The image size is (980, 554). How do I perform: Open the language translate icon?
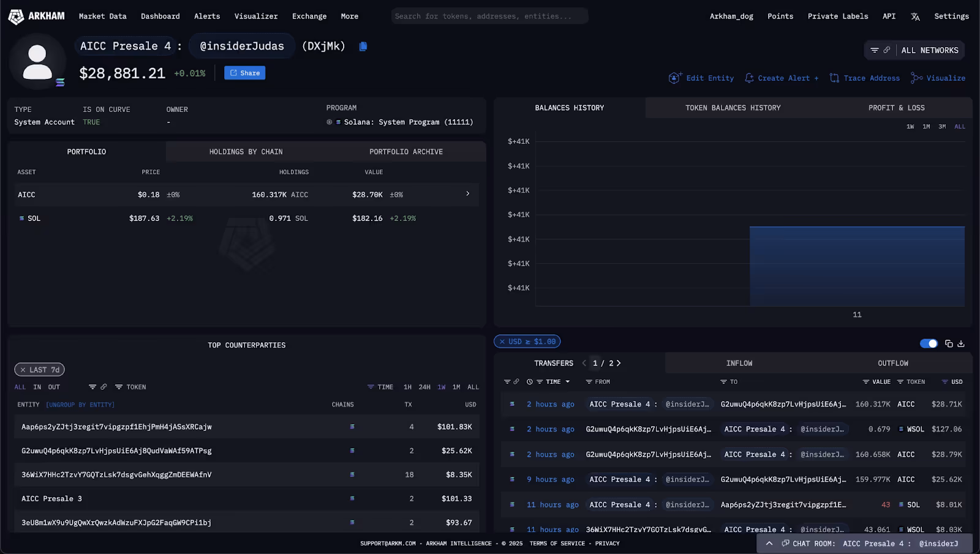(915, 17)
